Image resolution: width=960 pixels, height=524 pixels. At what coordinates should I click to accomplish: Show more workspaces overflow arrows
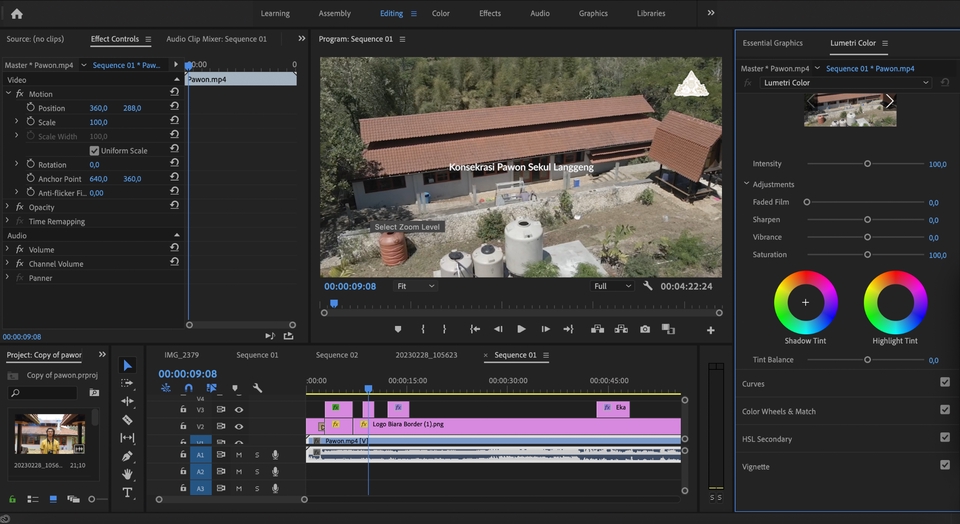[711, 13]
